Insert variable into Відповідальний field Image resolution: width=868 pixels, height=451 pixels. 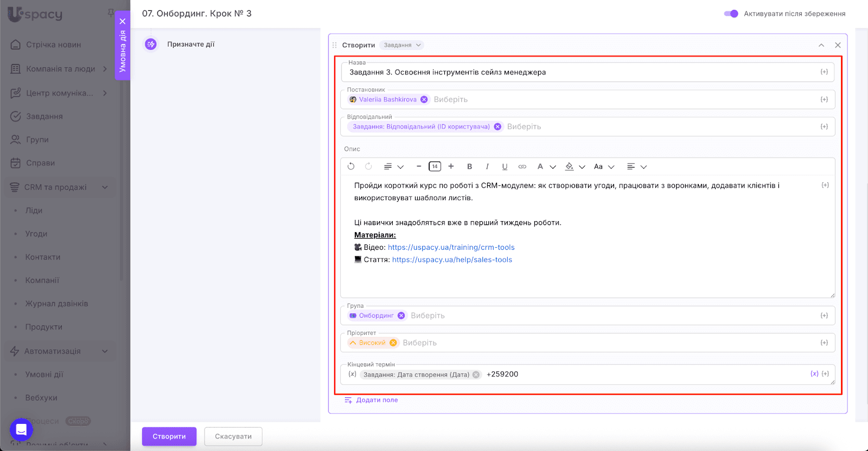(824, 126)
